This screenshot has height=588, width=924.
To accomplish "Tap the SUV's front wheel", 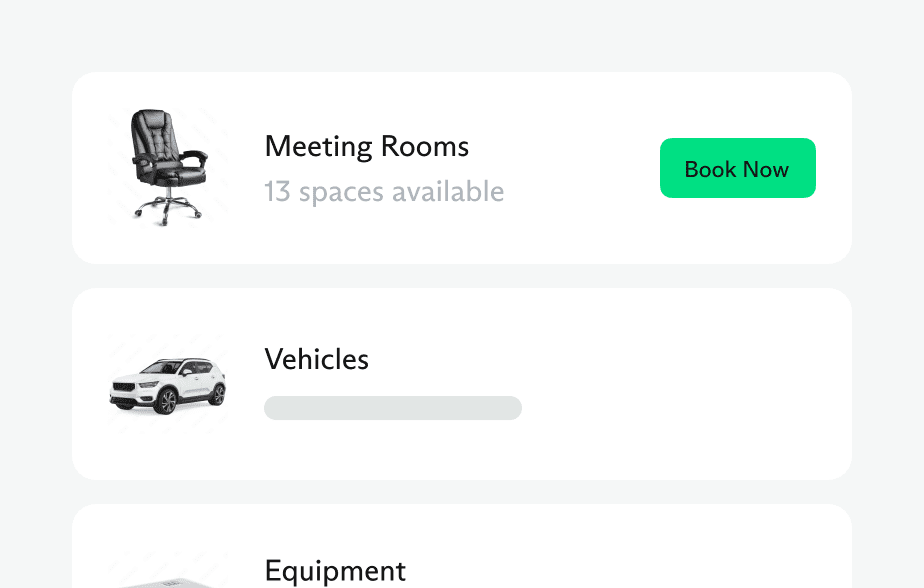I will click(x=165, y=402).
